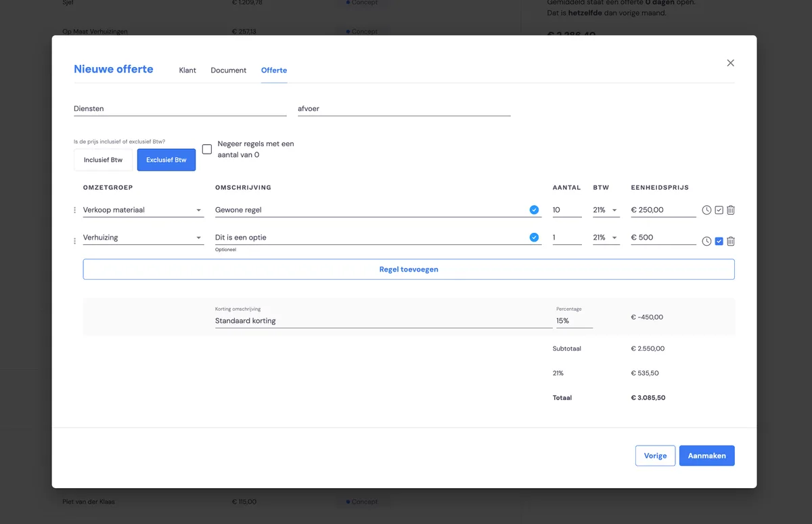
Task: Close the Nieuwe offerte dialog
Action: 730,63
